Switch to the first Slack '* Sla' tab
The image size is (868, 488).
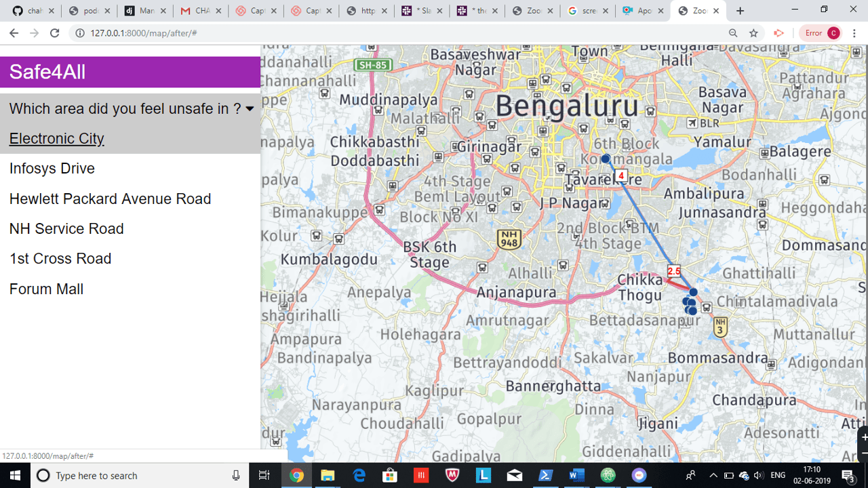coord(421,11)
